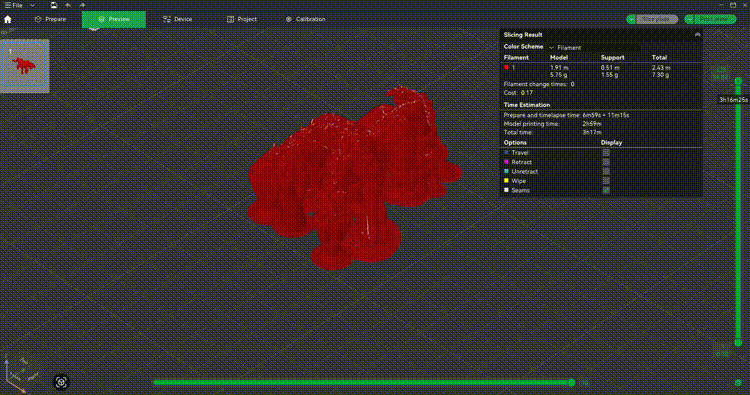Click the red Filament 1 color swatch
The height and width of the screenshot is (395, 750).
[507, 67]
